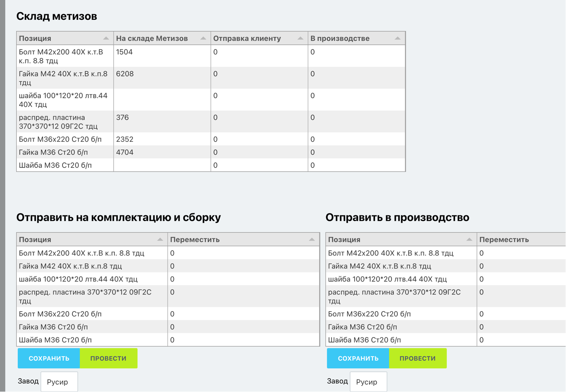The height and width of the screenshot is (392, 566).
Task: Click empty stock cell for Шайба М36 Ст20
Action: [162, 166]
